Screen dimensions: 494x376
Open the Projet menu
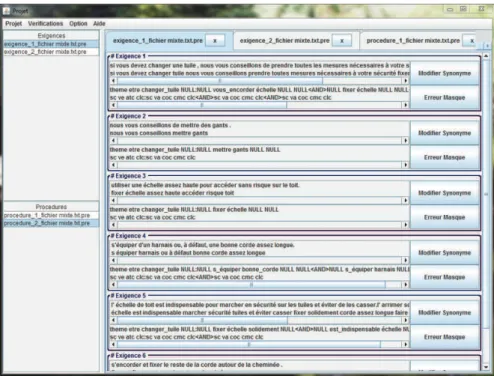pos(14,24)
